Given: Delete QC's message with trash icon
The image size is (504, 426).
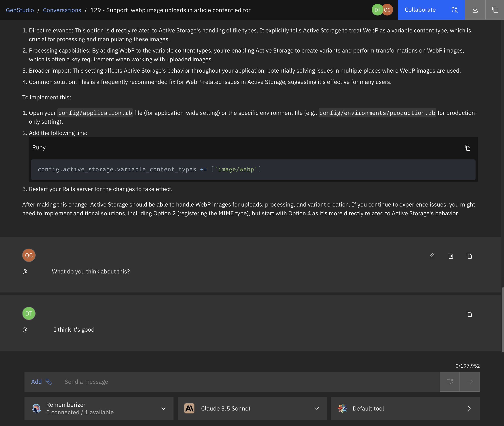Looking at the screenshot, I should point(450,255).
